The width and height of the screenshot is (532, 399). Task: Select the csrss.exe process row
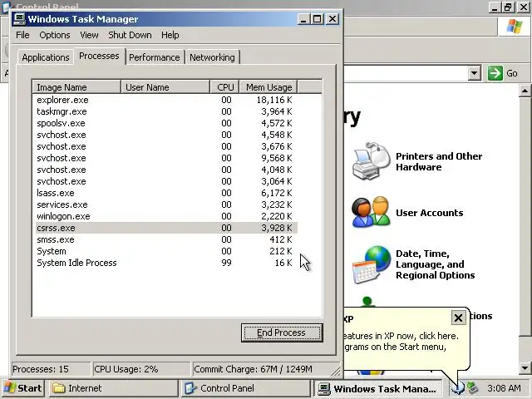coord(166,228)
